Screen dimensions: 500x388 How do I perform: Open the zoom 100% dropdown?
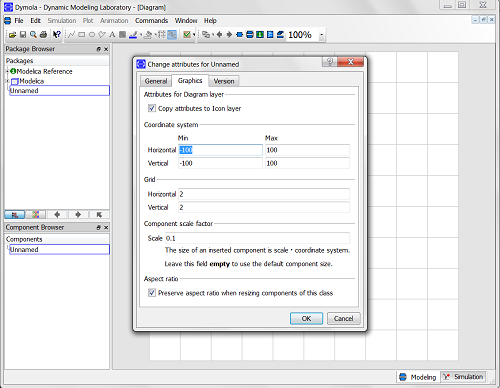point(321,35)
